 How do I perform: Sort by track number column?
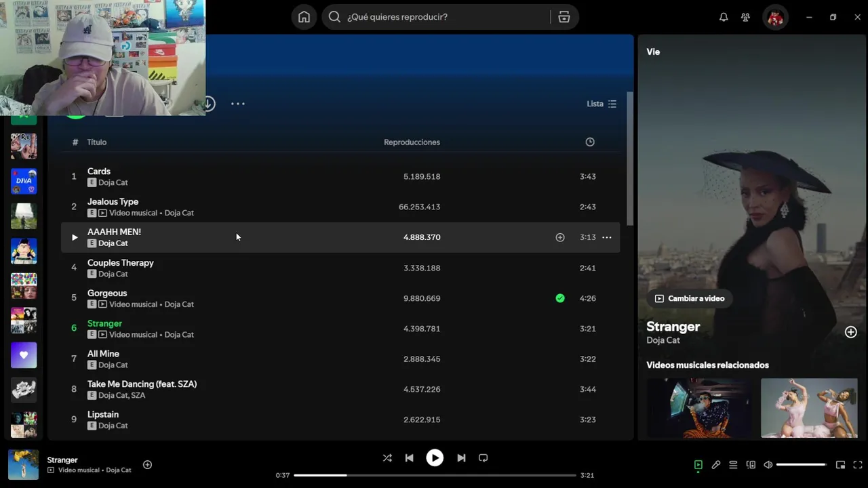(75, 142)
